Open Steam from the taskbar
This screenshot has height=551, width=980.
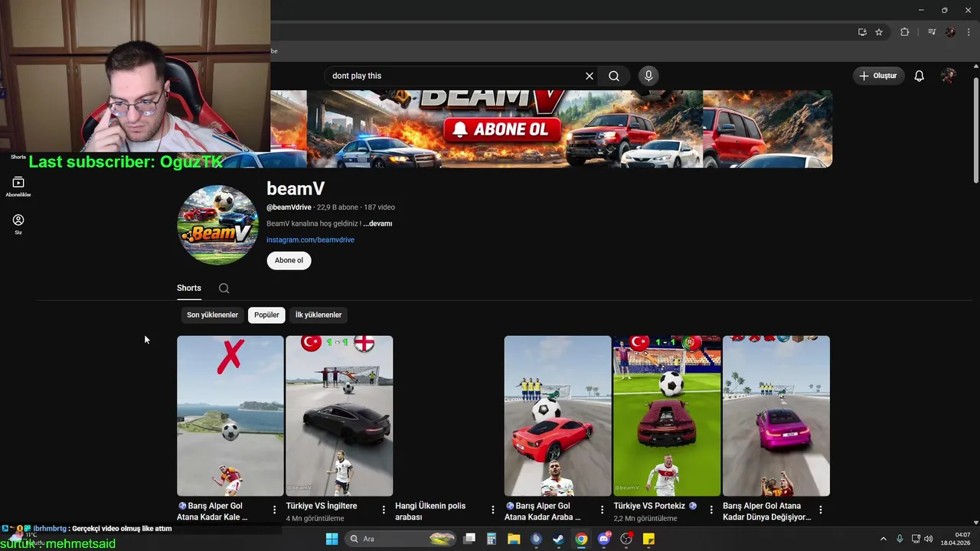click(559, 539)
